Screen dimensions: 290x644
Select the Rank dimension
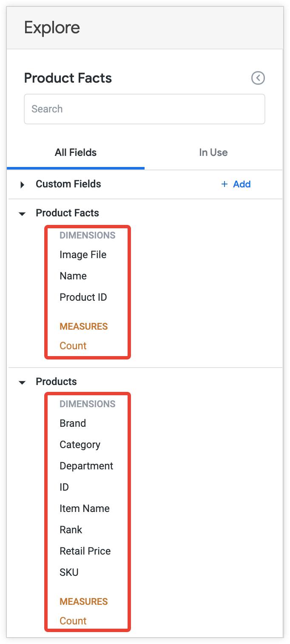click(71, 529)
